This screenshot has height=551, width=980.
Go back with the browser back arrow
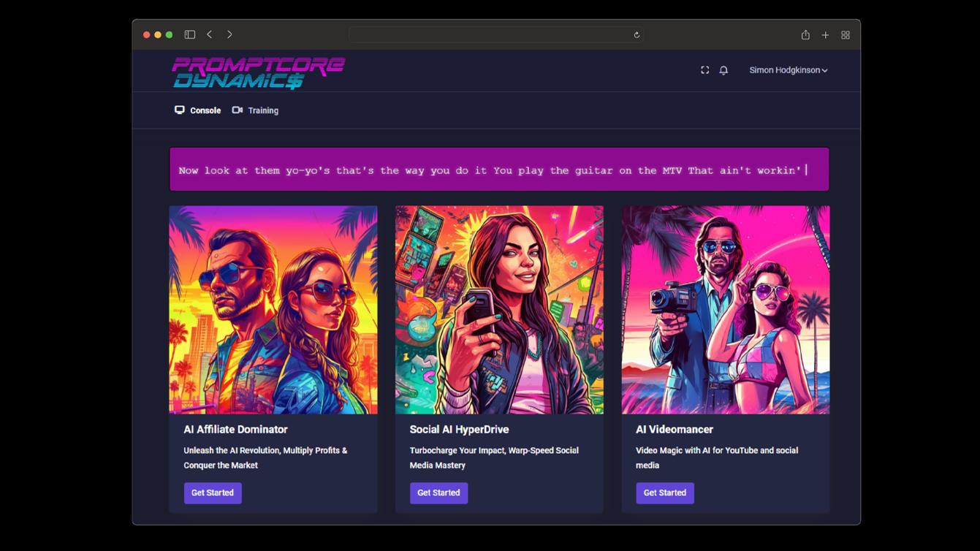(x=210, y=34)
